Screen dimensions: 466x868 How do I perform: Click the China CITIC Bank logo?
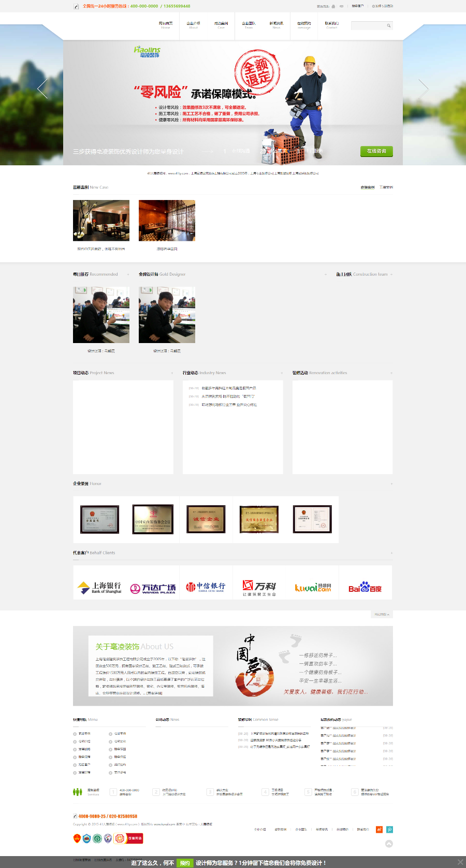pyautogui.click(x=206, y=587)
